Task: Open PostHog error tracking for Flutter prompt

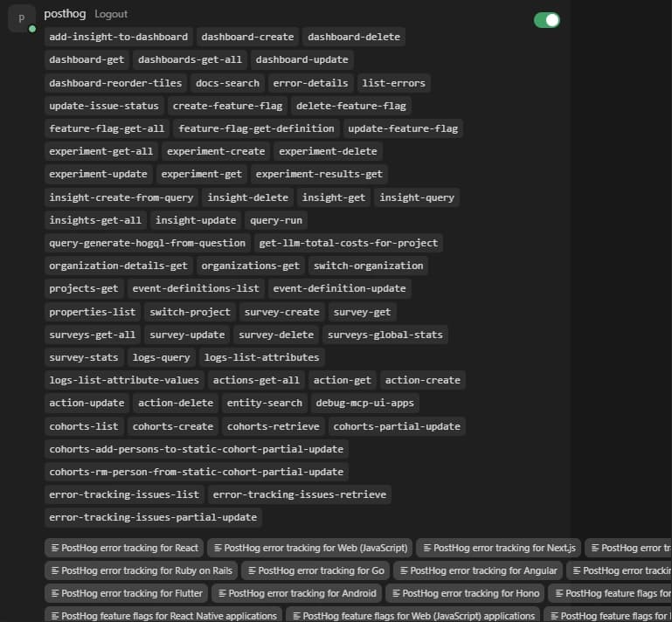Action: point(126,593)
